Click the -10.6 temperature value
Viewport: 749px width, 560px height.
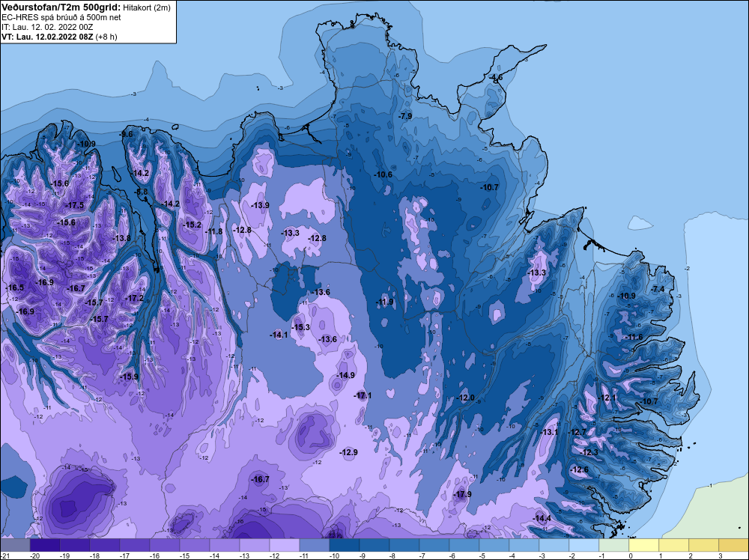click(383, 174)
